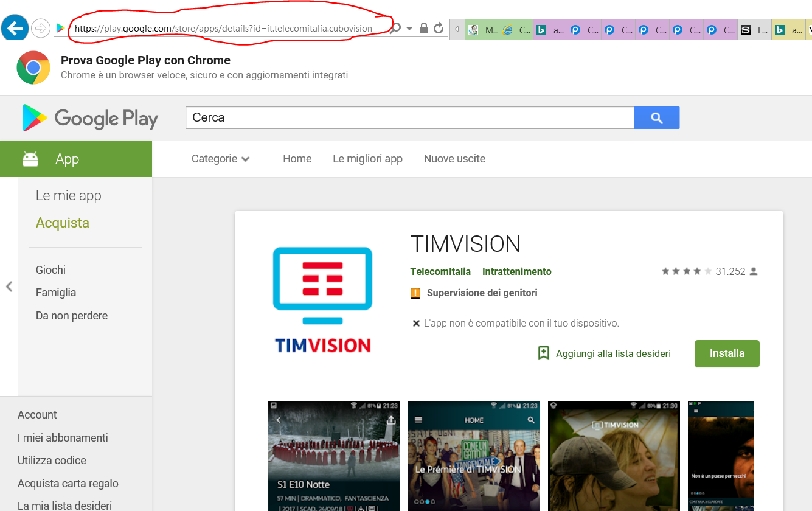
Task: Click the Android App section icon
Action: [30, 159]
